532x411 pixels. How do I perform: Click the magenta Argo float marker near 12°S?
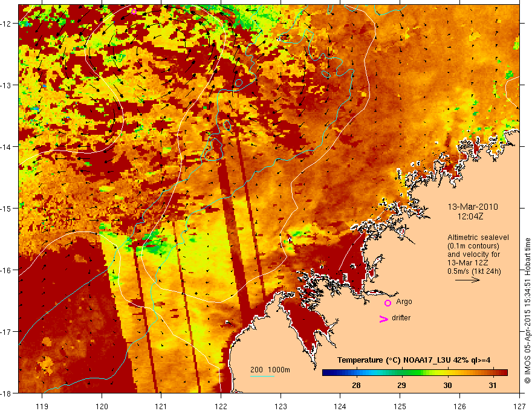(134, 11)
